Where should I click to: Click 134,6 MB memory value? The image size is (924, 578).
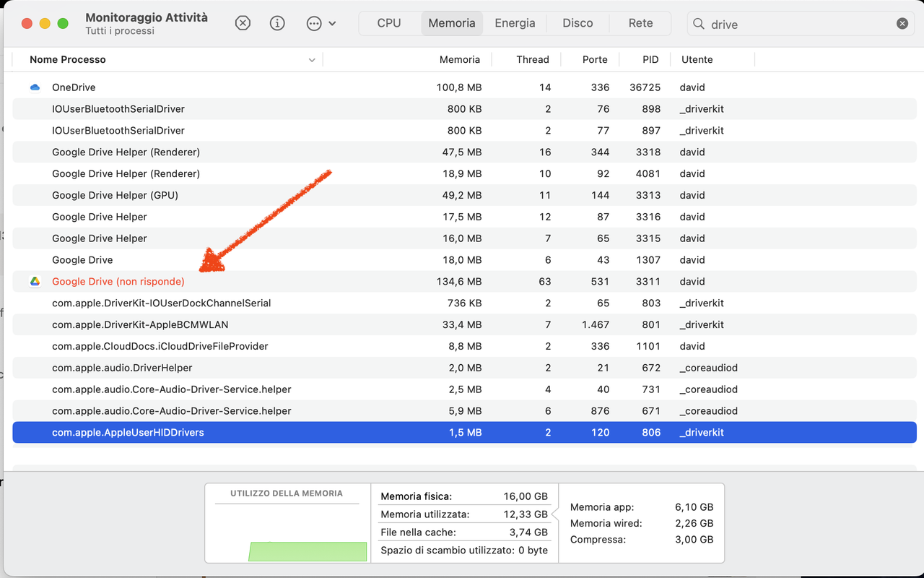click(x=459, y=282)
